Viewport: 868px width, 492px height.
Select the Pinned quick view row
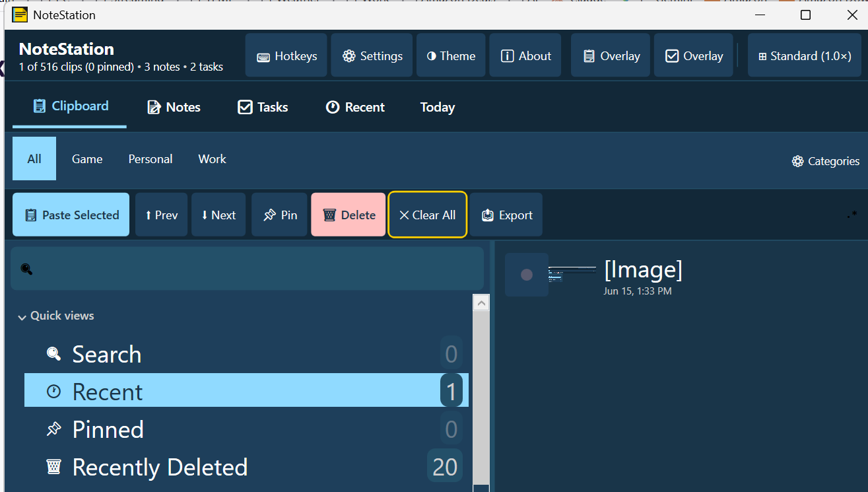246,429
